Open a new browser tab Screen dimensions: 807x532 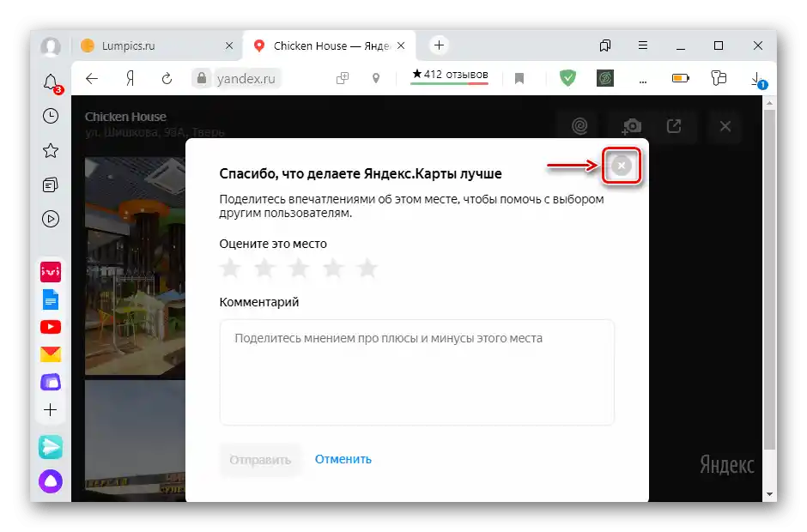coord(439,45)
